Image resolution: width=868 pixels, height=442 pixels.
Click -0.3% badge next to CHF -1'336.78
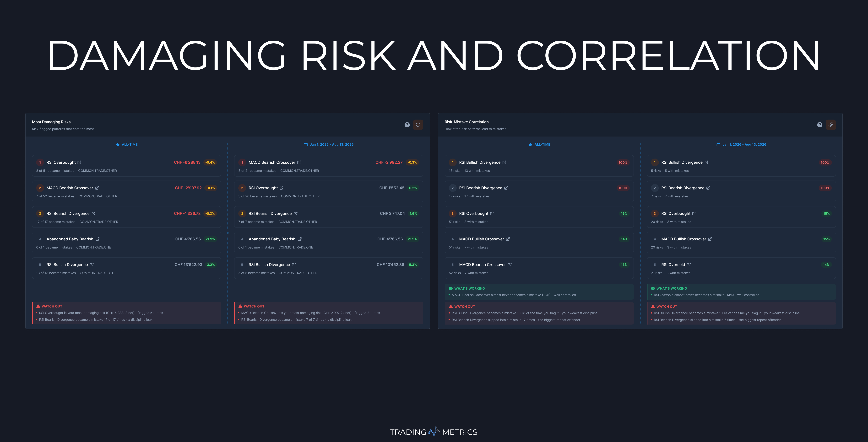click(210, 214)
